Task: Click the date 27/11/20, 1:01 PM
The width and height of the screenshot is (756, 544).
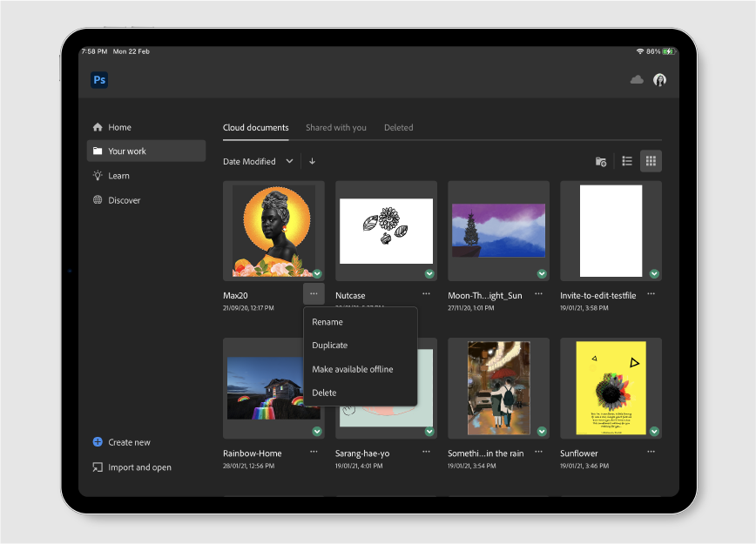Action: pos(470,308)
